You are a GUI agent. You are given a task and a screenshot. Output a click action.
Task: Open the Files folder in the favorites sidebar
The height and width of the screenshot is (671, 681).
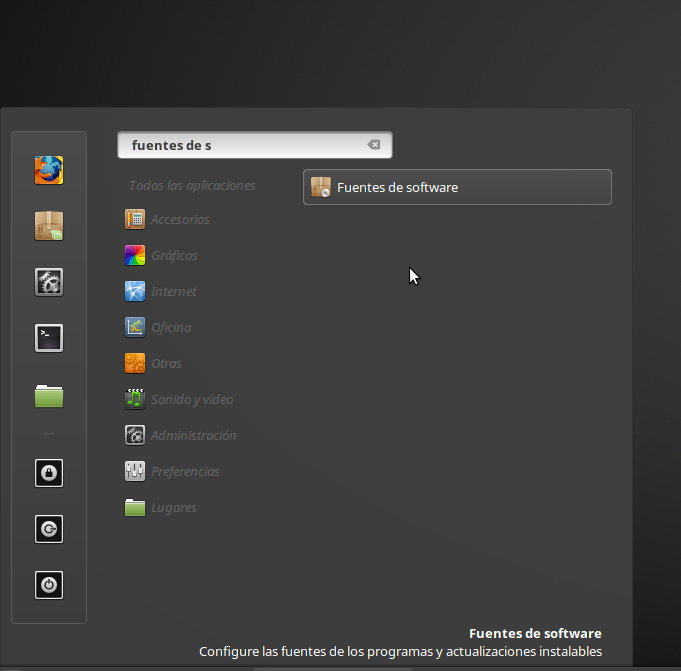tap(49, 396)
